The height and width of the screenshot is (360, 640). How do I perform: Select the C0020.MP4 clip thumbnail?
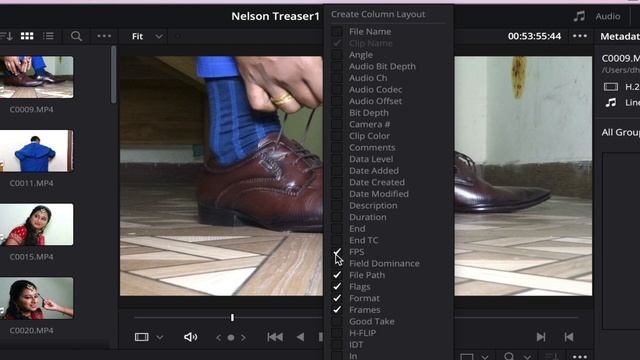37,298
